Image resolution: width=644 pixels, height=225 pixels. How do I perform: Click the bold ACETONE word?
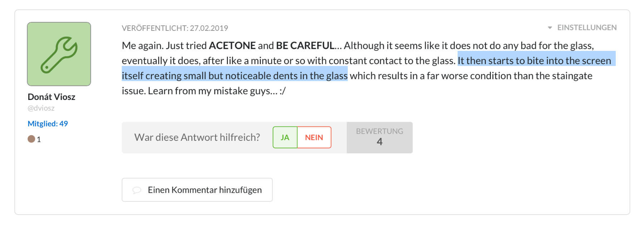coord(232,46)
